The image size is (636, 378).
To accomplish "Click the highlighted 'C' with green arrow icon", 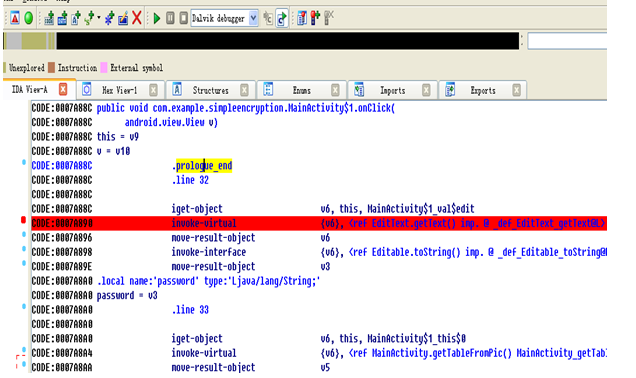I will [281, 18].
